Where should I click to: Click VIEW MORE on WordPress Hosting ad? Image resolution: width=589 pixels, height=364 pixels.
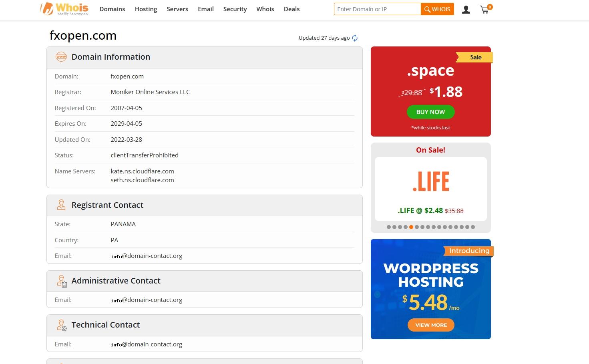click(x=431, y=325)
